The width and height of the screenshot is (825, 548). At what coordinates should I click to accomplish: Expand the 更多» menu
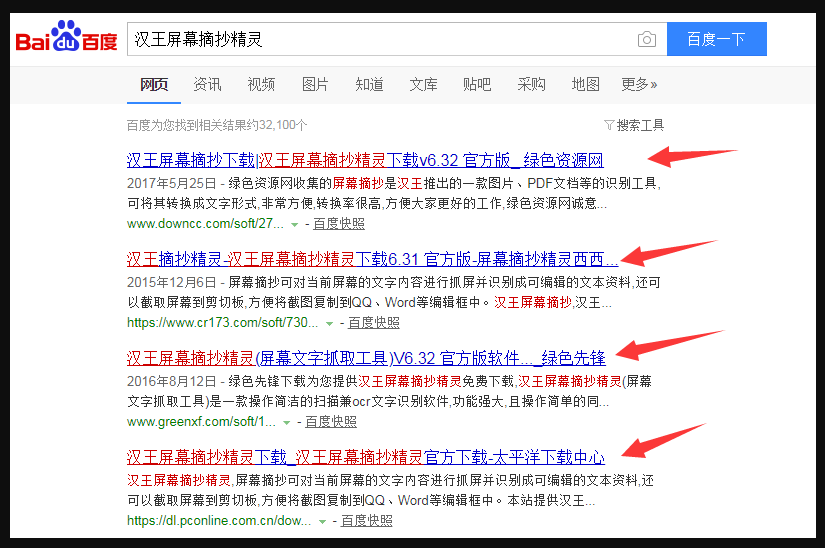click(x=639, y=84)
